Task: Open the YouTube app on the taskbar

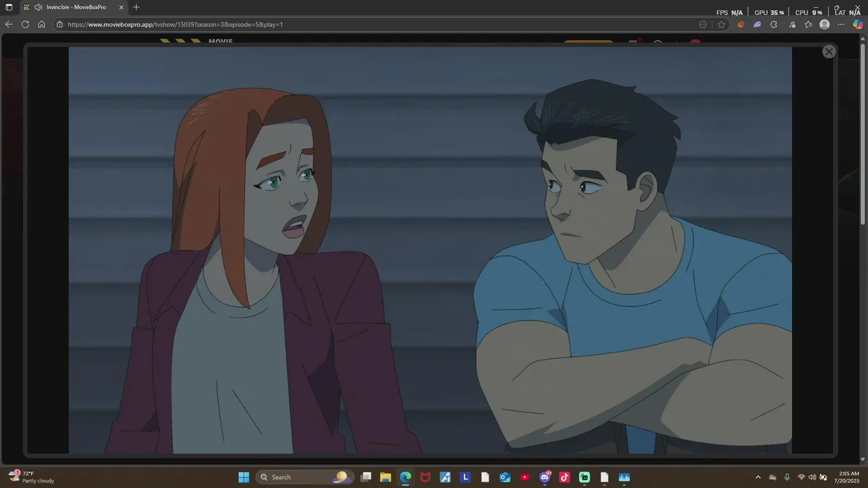Action: click(x=525, y=477)
